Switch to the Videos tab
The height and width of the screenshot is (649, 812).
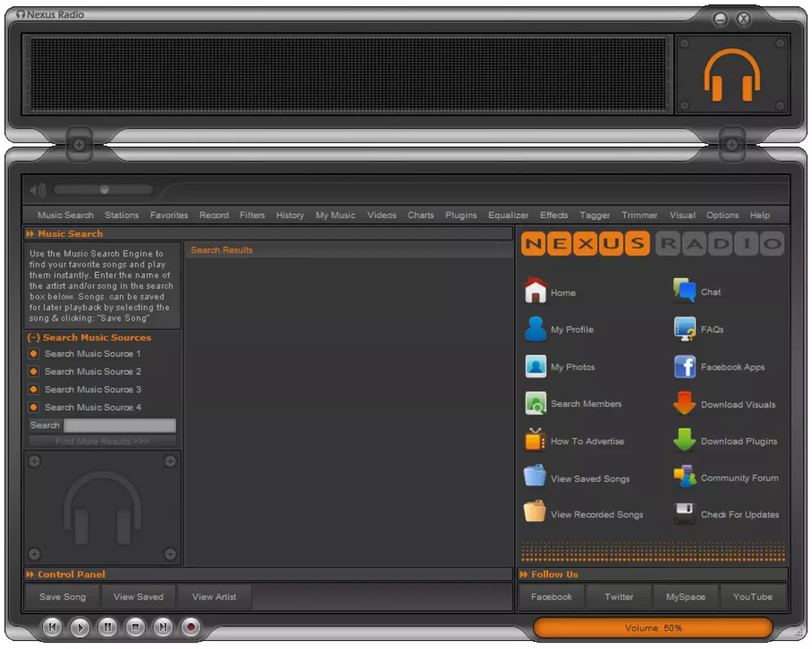click(381, 215)
